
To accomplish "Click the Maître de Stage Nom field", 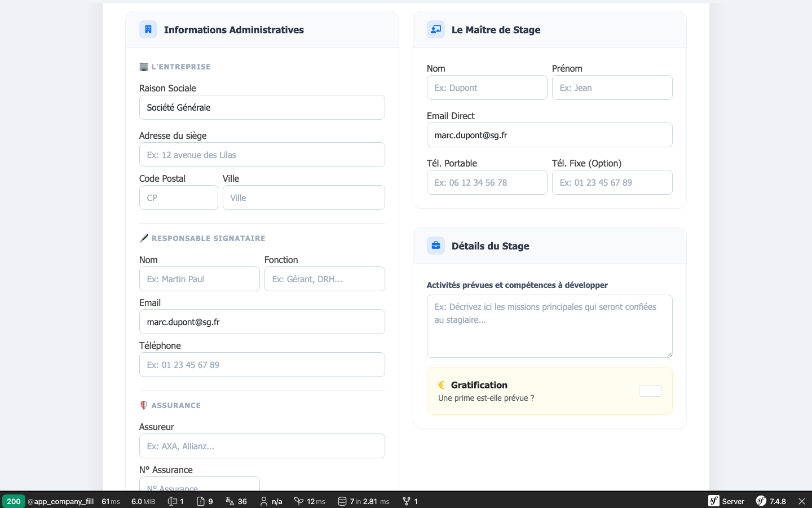I will [487, 87].
